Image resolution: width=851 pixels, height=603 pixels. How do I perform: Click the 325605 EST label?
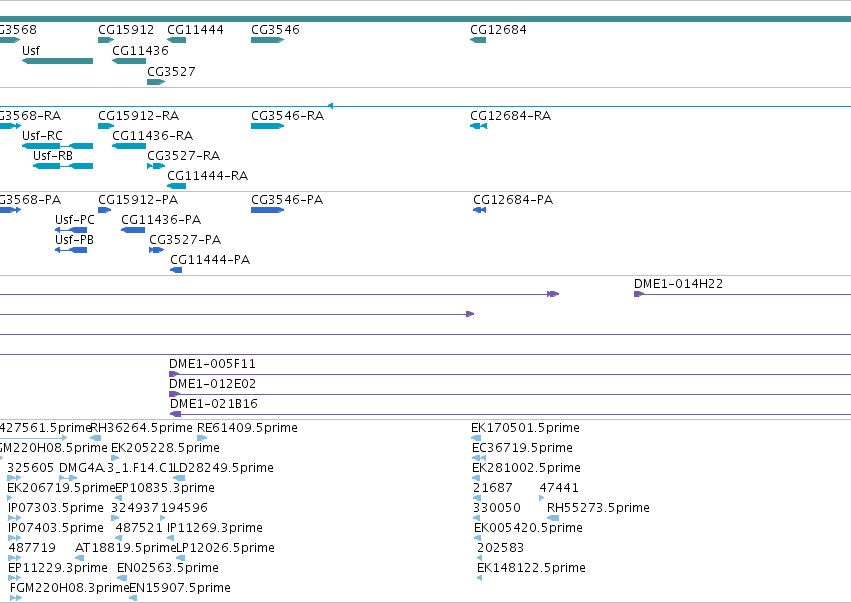click(x=30, y=468)
